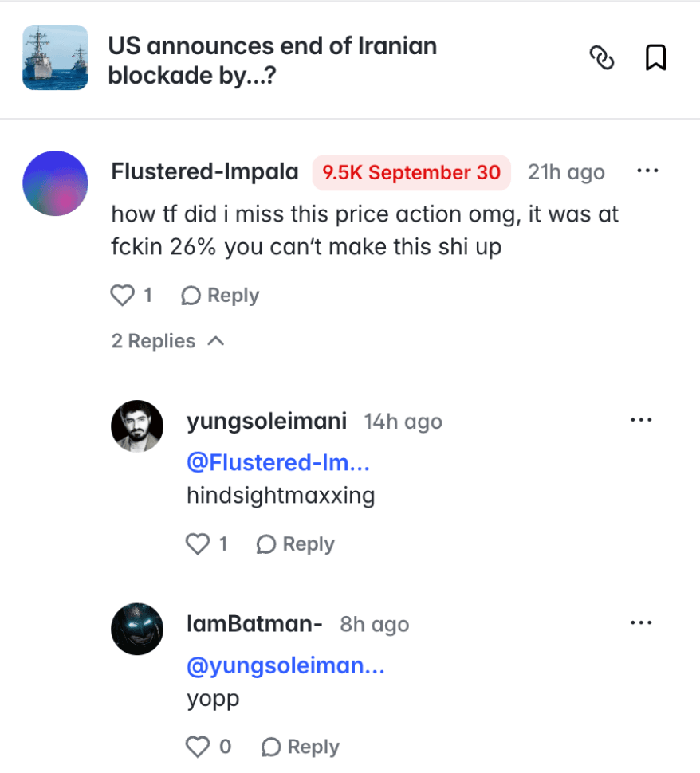Open the options menu for Flustered-Impala's comment
Viewport: 700px width, 773px height.
click(x=647, y=171)
